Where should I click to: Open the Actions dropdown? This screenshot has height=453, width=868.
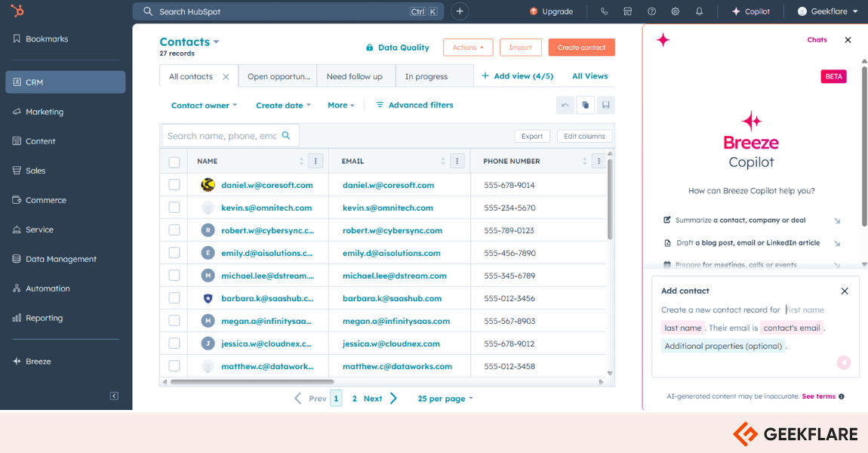468,48
